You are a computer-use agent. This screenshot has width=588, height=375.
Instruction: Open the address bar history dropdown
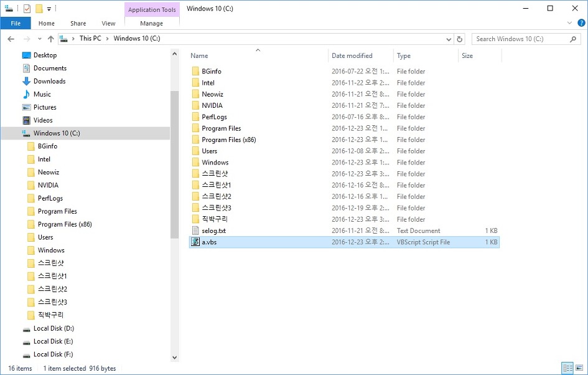[x=449, y=39]
